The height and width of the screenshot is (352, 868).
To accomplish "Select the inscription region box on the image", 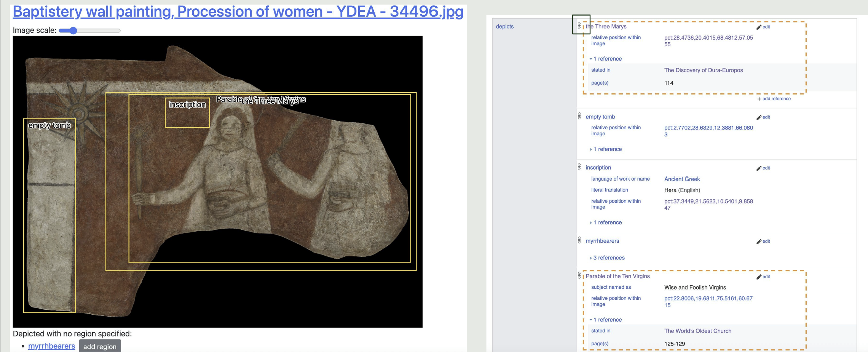I will point(187,118).
